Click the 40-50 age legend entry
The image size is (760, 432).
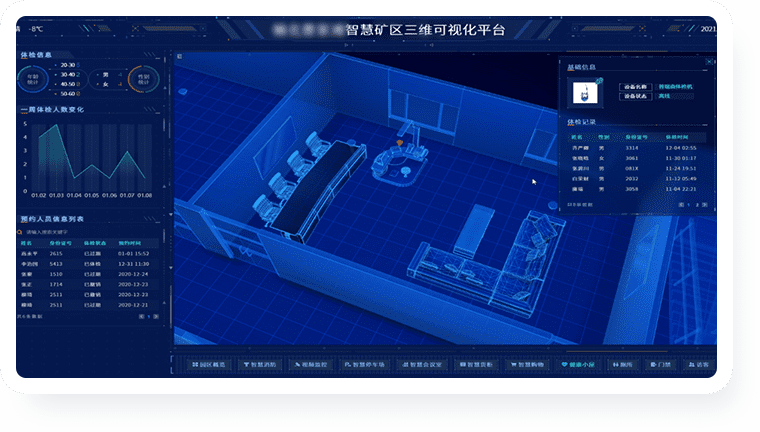(67, 84)
